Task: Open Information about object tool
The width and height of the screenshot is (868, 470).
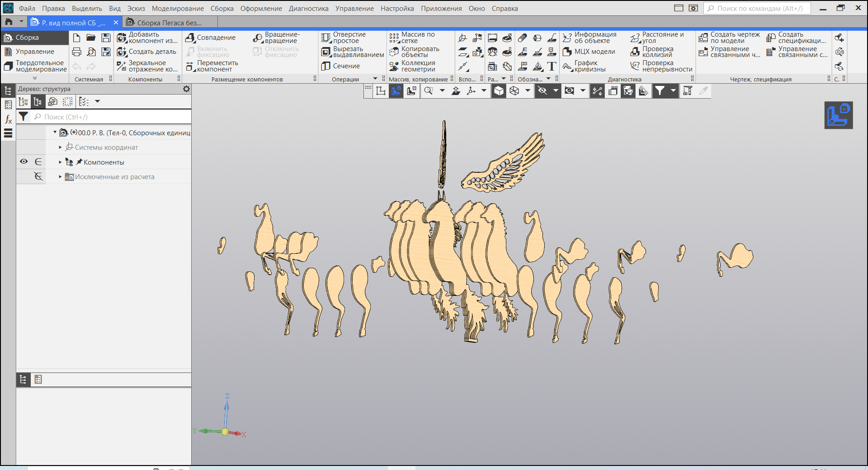Action: (x=567, y=38)
